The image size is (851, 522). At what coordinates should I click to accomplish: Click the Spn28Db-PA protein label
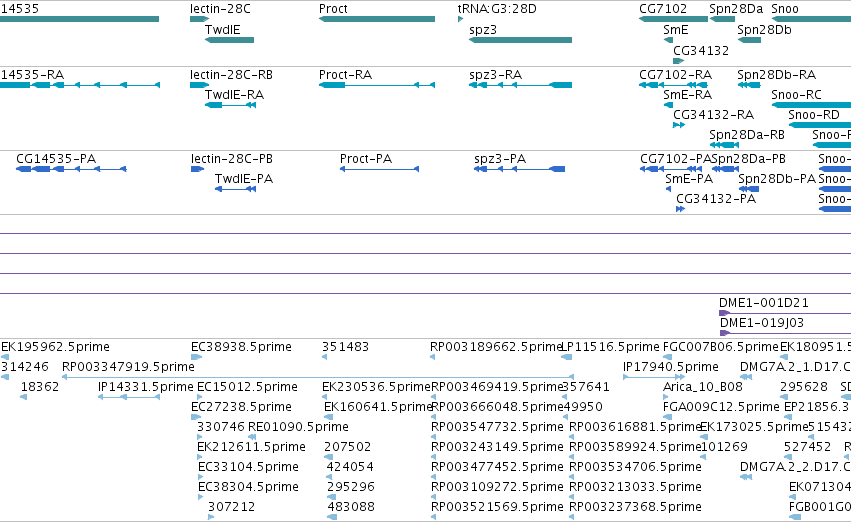(777, 179)
